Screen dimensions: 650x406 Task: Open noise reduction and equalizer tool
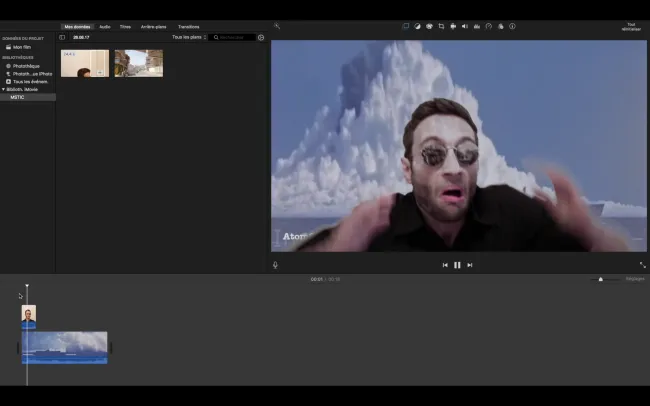tap(477, 26)
